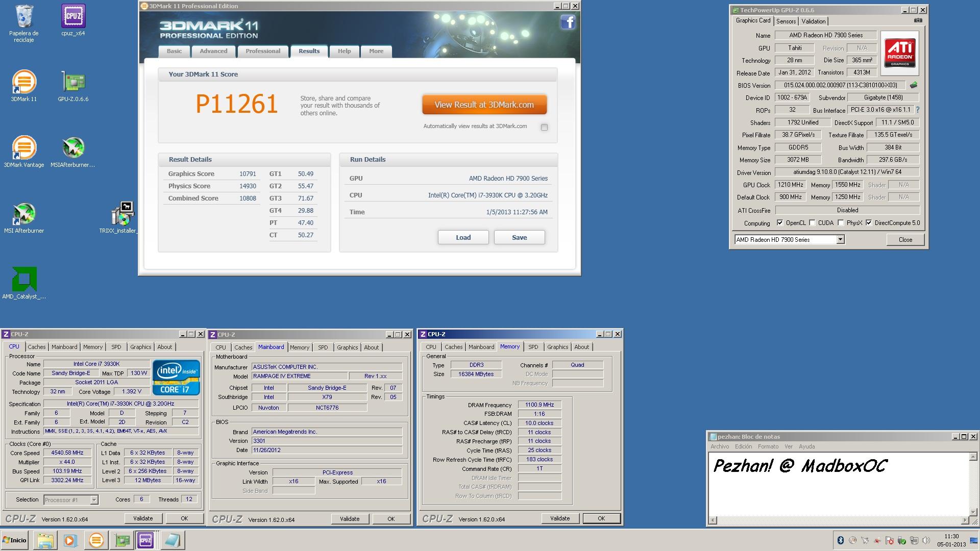Toggle Automatically view results at 3DMark.com checkbox
Image resolution: width=980 pixels, height=551 pixels.
tap(544, 127)
